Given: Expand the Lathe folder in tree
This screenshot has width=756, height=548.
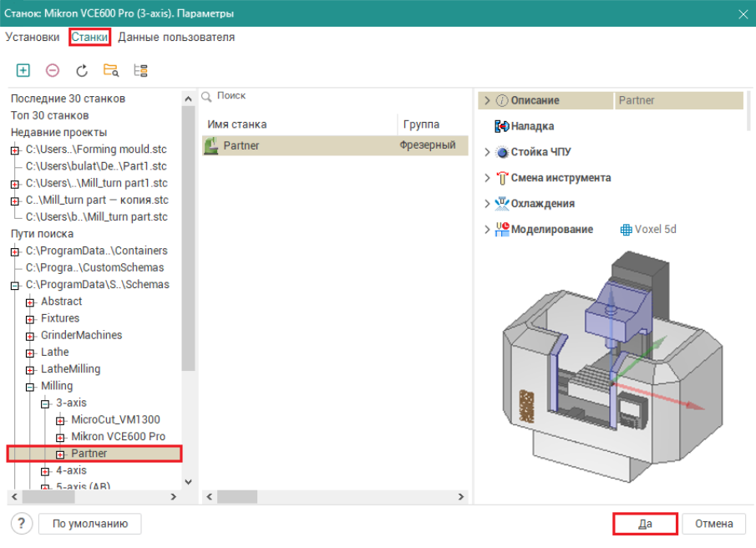Looking at the screenshot, I should [x=31, y=353].
